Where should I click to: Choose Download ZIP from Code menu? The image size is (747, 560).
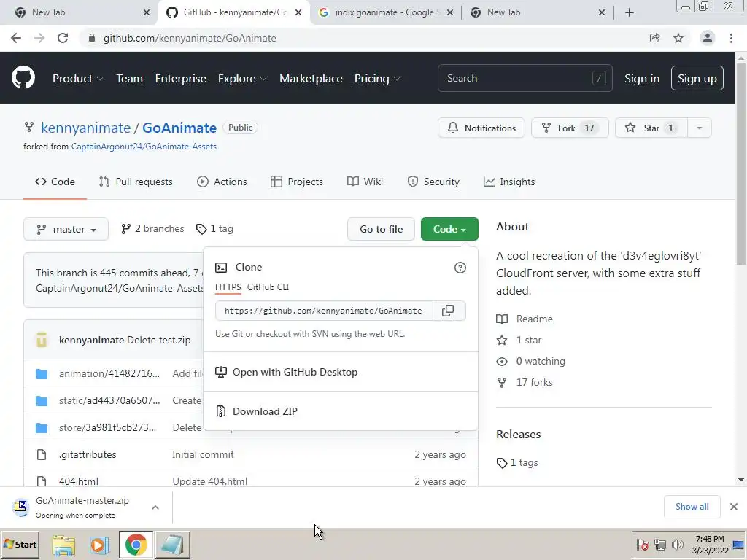click(x=340, y=411)
